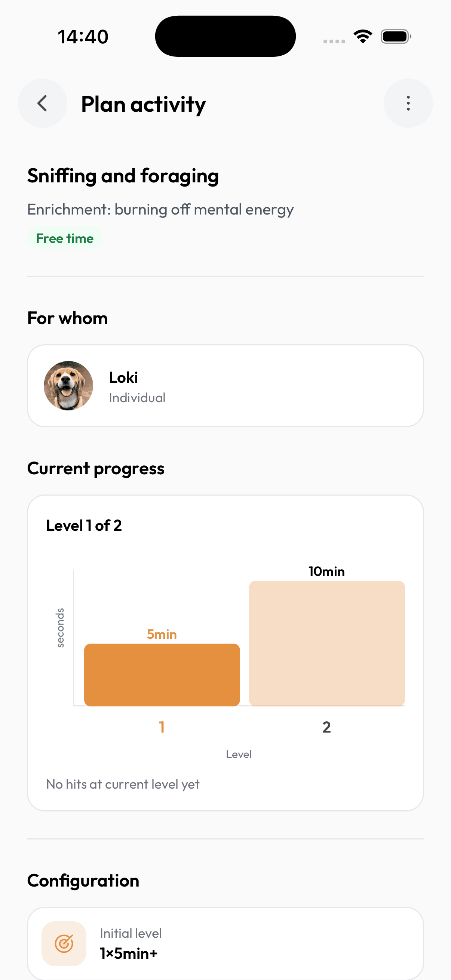Open the Loki Individual card
The height and width of the screenshot is (980, 451).
pos(225,386)
